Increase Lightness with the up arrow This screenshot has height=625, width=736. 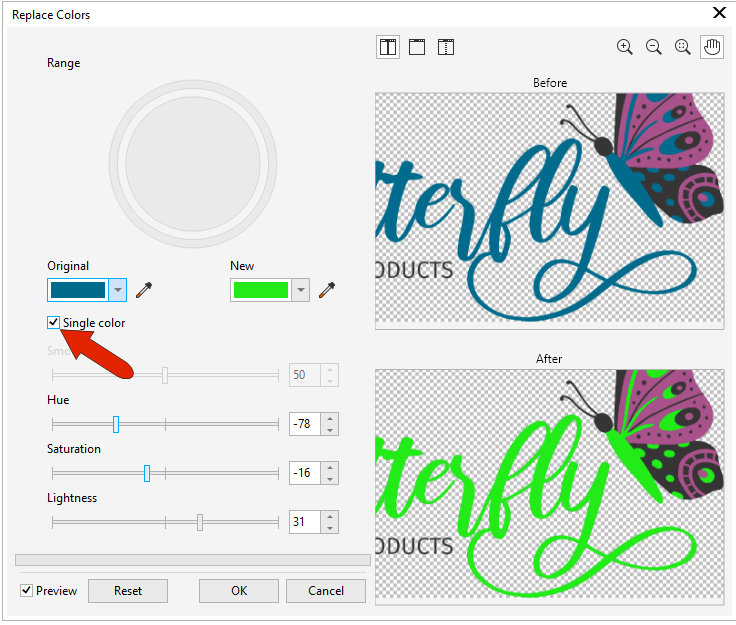pyautogui.click(x=330, y=516)
